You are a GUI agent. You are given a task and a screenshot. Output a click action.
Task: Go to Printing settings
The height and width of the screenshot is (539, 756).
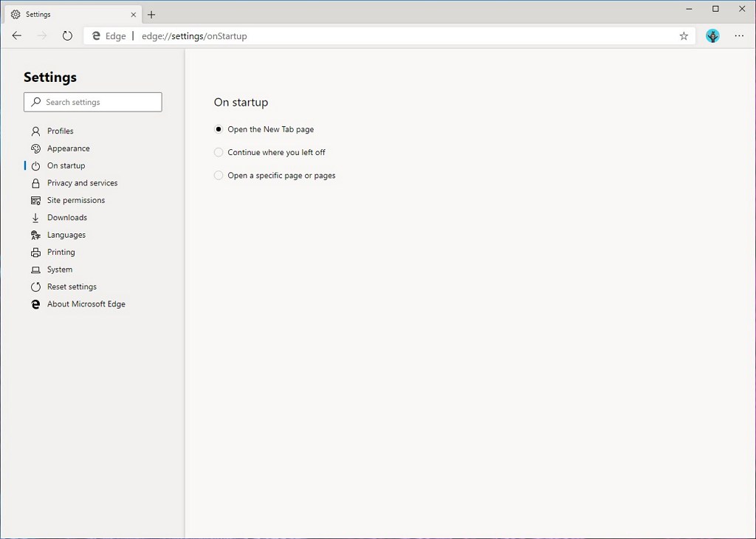(x=61, y=252)
